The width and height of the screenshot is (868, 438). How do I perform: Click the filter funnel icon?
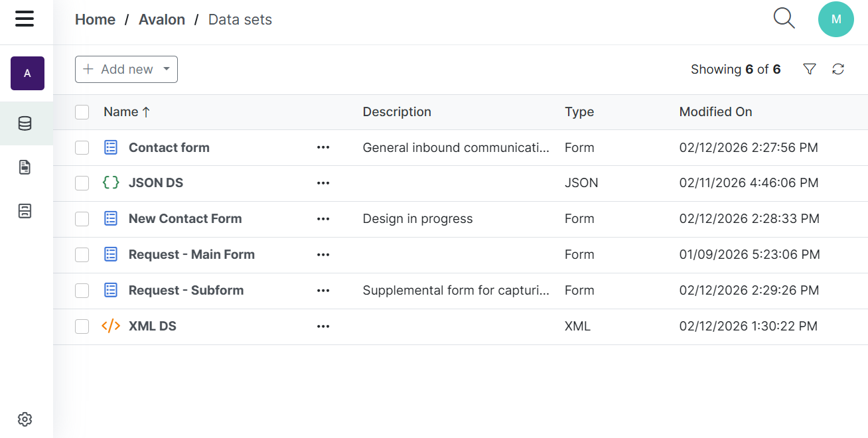(x=809, y=69)
